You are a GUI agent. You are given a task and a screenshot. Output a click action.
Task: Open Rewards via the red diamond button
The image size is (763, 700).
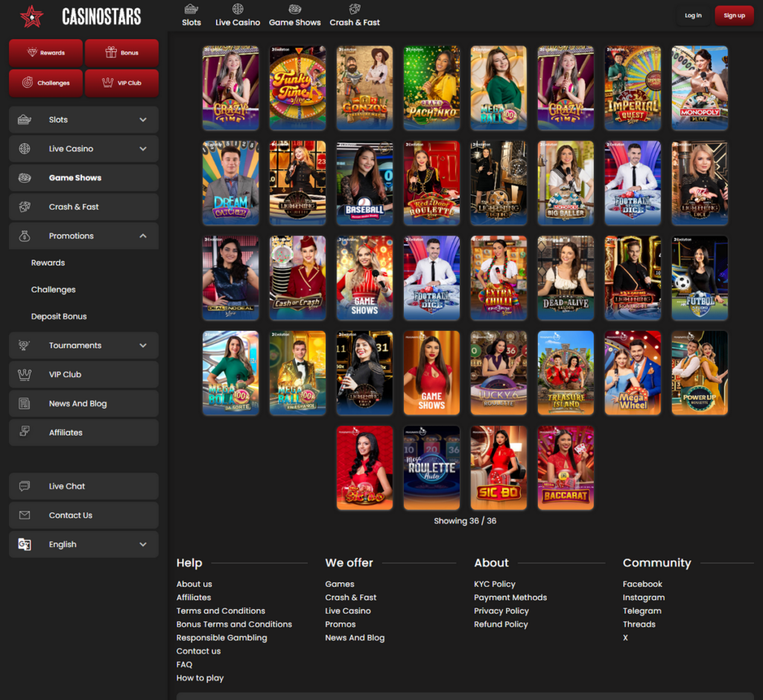coord(45,53)
